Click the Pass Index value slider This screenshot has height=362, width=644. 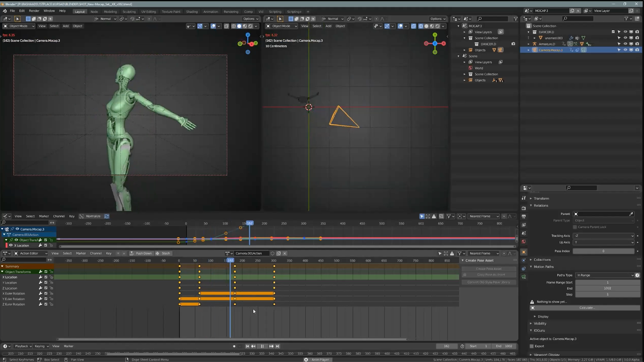tap(603, 251)
